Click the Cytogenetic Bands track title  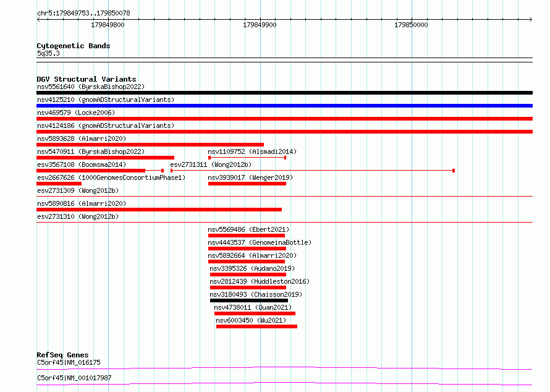click(x=74, y=46)
